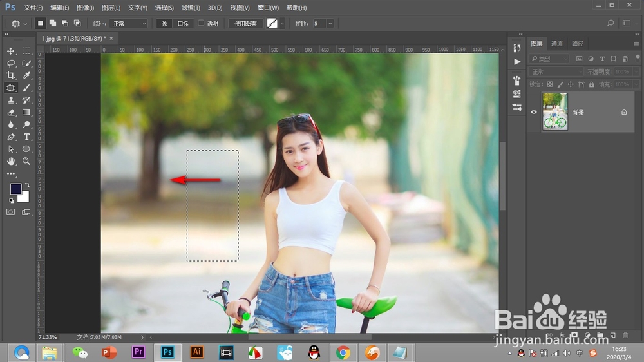Reset default foreground and background colors
Screen dimensions: 644x362
pos(12,200)
